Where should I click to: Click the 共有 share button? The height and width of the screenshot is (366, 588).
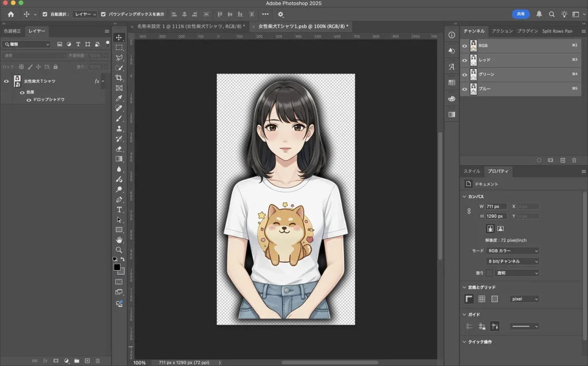pyautogui.click(x=520, y=14)
